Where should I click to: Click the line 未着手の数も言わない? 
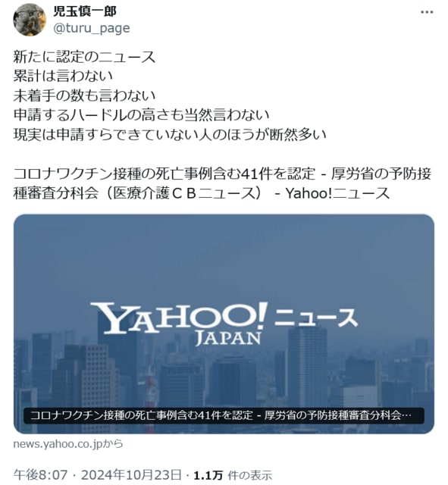point(84,95)
